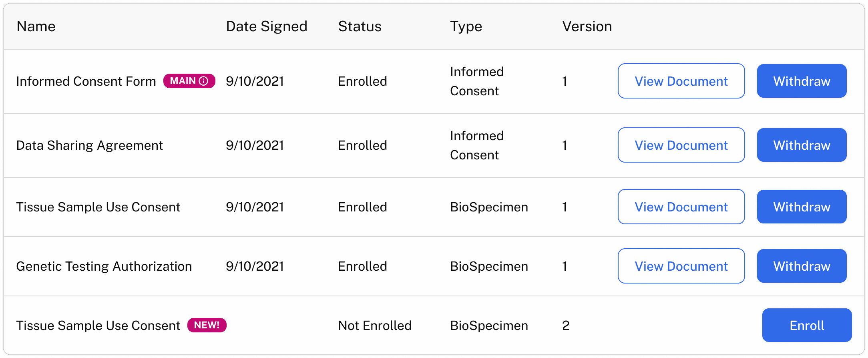Sort by the Status column header
Viewport: 868px width, 358px height.
(360, 26)
